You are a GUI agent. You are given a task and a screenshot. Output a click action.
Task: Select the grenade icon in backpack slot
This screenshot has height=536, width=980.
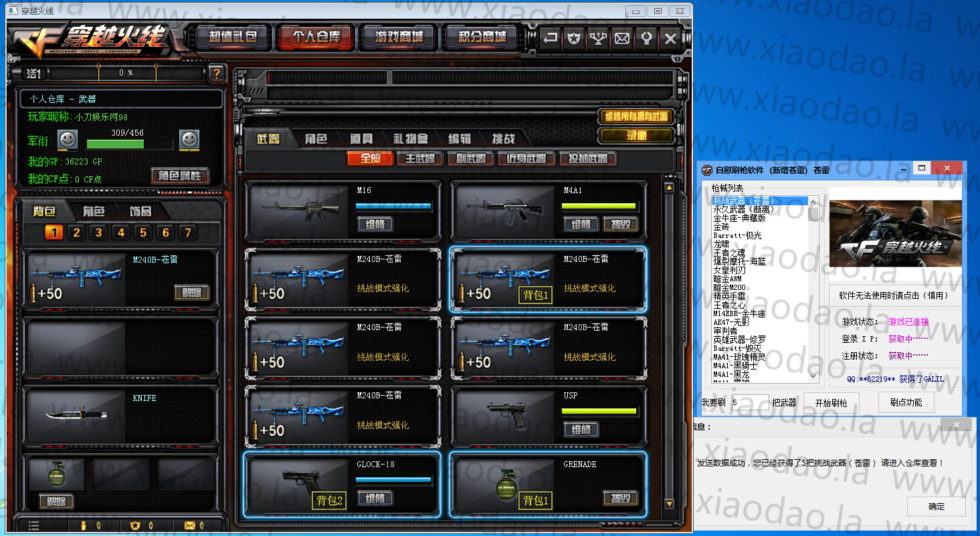point(56,475)
